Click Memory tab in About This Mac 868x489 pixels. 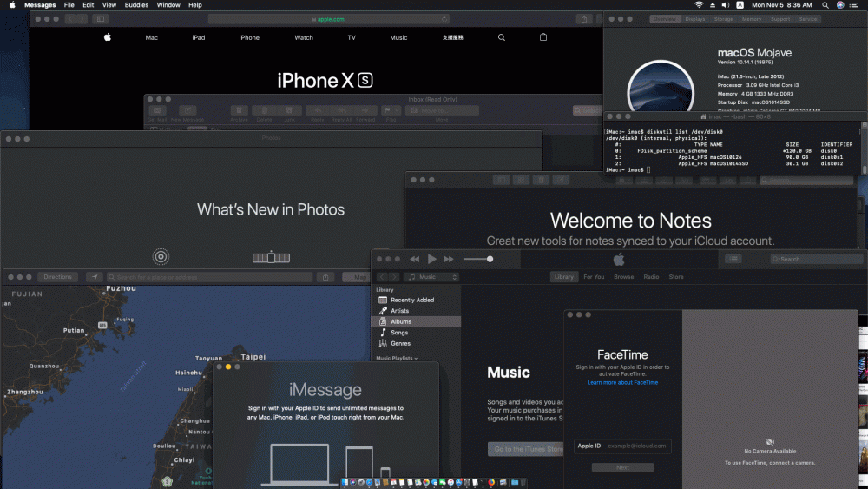click(x=751, y=19)
